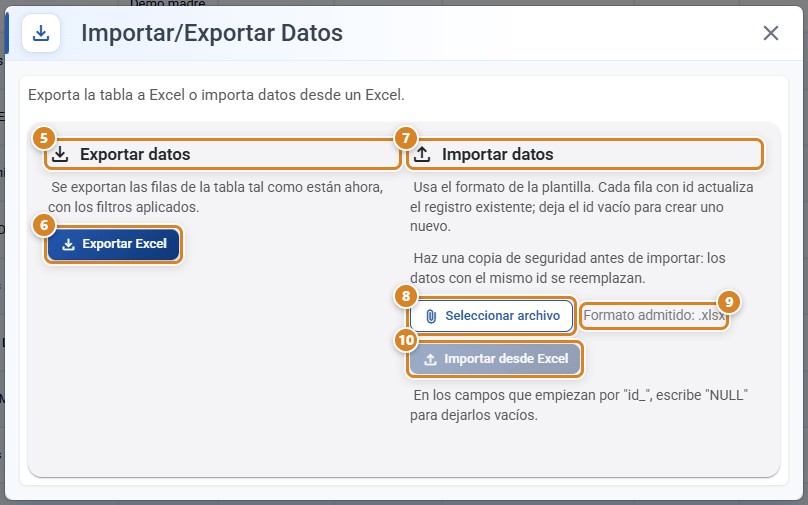
Task: Click the 'Usa el formato de la plantilla' paragraph
Action: pyautogui.click(x=582, y=207)
